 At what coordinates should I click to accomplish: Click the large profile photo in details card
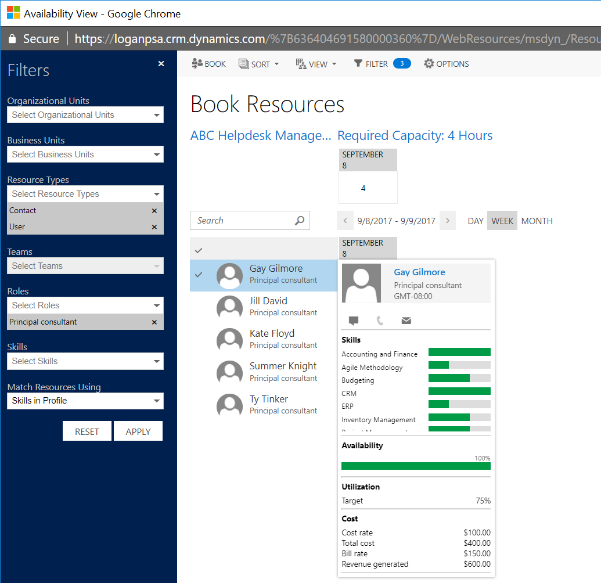coord(361,283)
